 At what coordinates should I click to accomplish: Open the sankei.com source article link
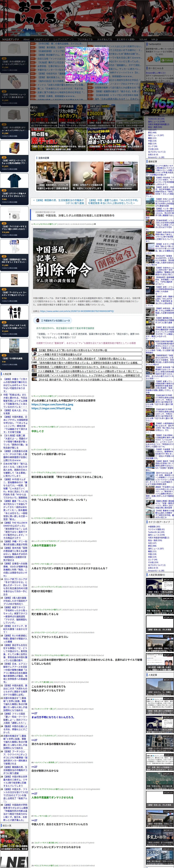coord(77,311)
